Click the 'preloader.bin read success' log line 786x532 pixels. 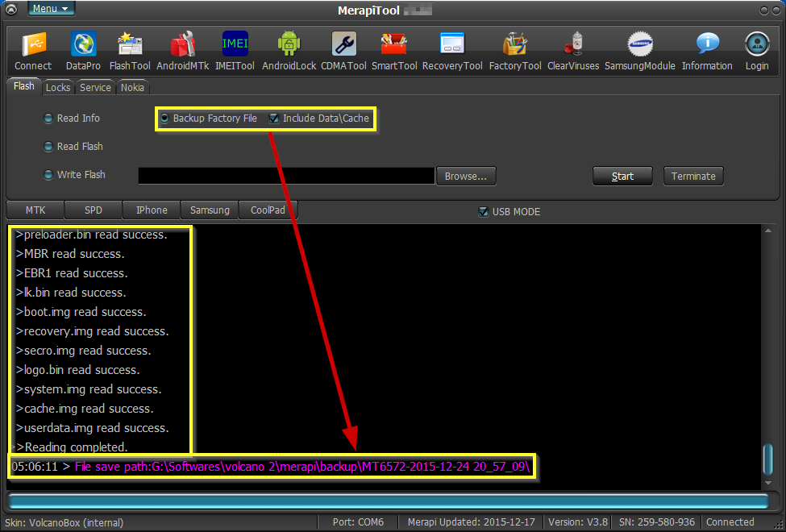pos(92,235)
